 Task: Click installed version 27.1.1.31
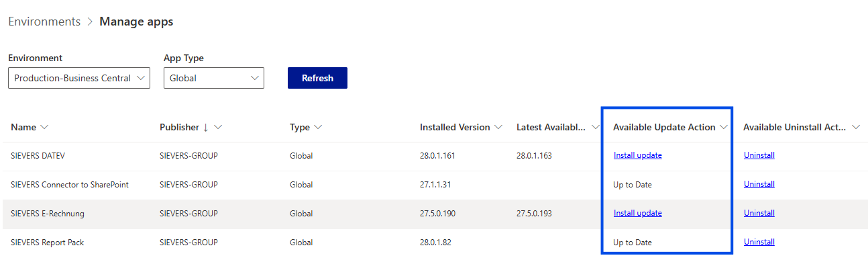pos(435,184)
